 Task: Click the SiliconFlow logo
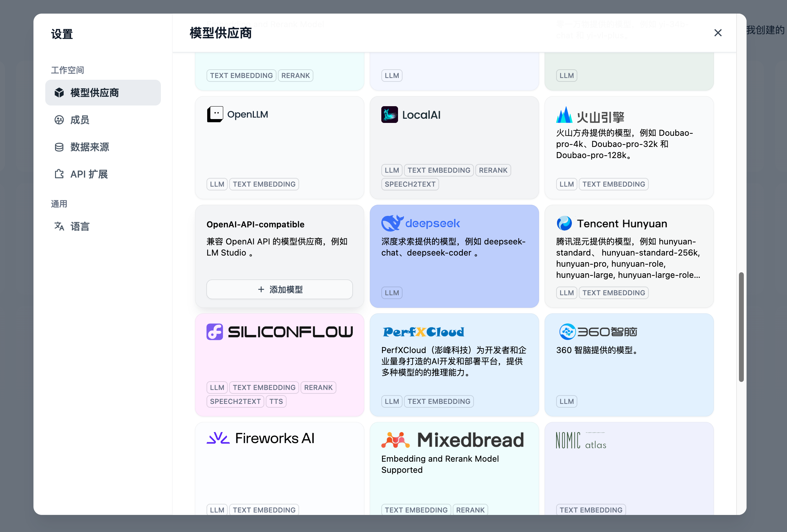point(280,332)
